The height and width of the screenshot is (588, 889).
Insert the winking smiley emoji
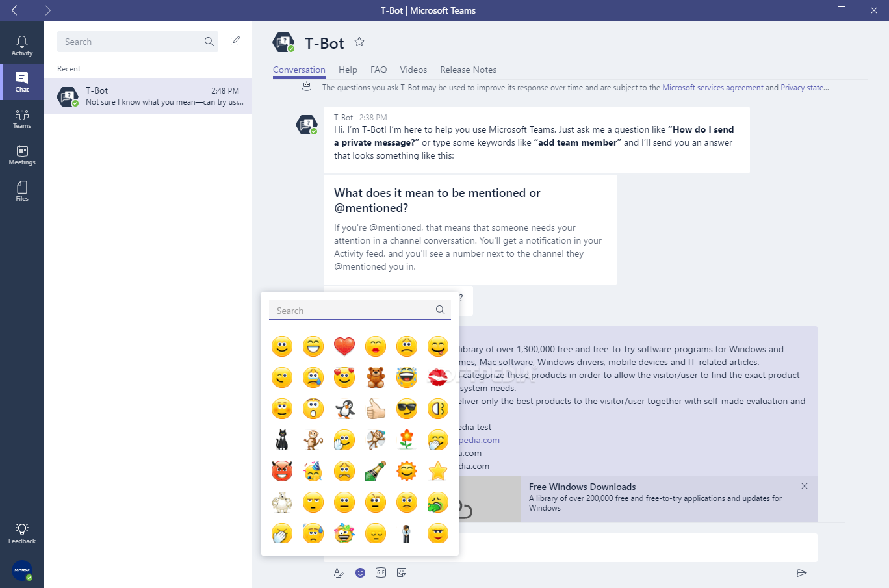pyautogui.click(x=282, y=377)
